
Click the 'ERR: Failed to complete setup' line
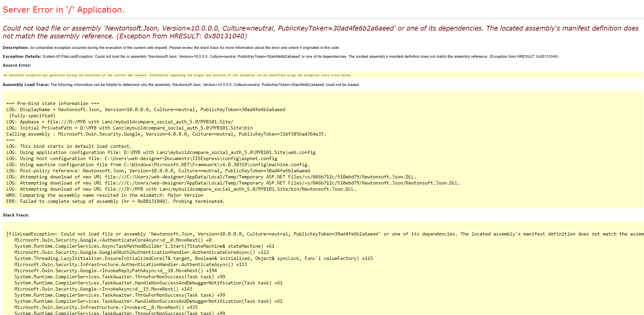115,202
